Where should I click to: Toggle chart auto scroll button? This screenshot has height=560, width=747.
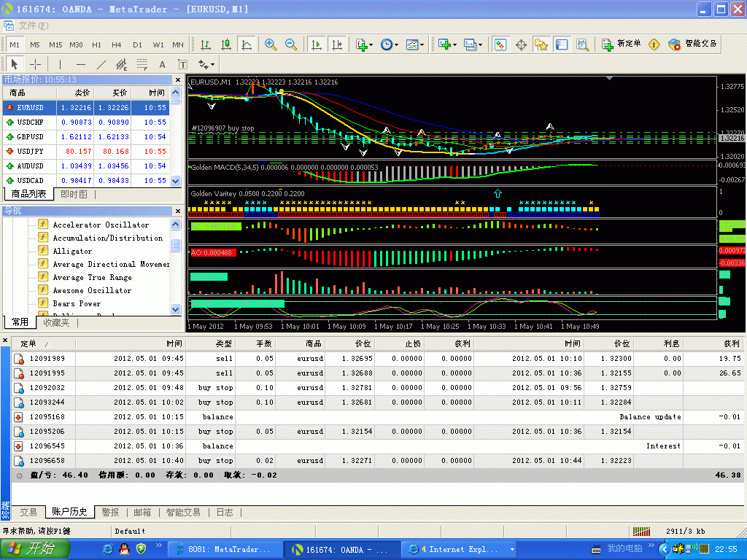[x=317, y=44]
